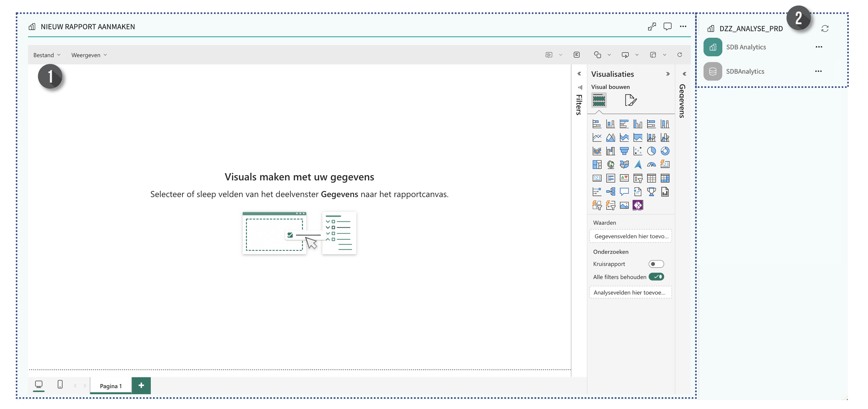This screenshot has height=409, width=868.
Task: Click the refresh icon in toolbar
Action: tap(679, 55)
